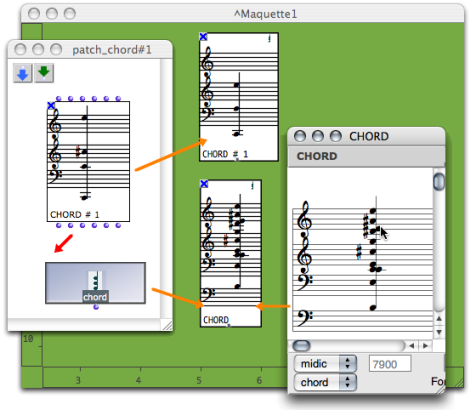Click the scroll down arrow in the CHORD window
Viewport: 476px width, 410px height.
pyautogui.click(x=439, y=332)
